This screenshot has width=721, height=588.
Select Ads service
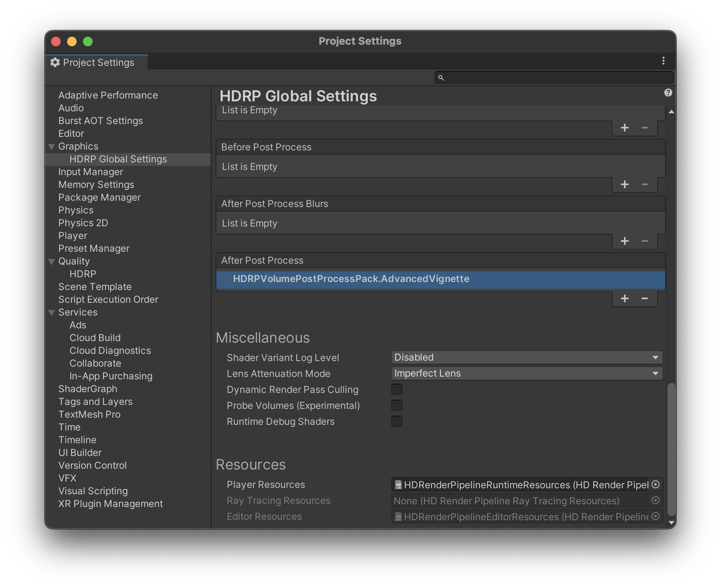point(78,325)
